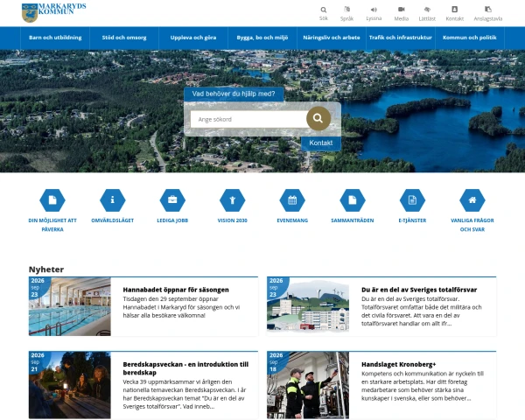The height and width of the screenshot is (420, 525).
Task: Click the OMVÄRLDSLÄGET text label
Action: point(113,220)
